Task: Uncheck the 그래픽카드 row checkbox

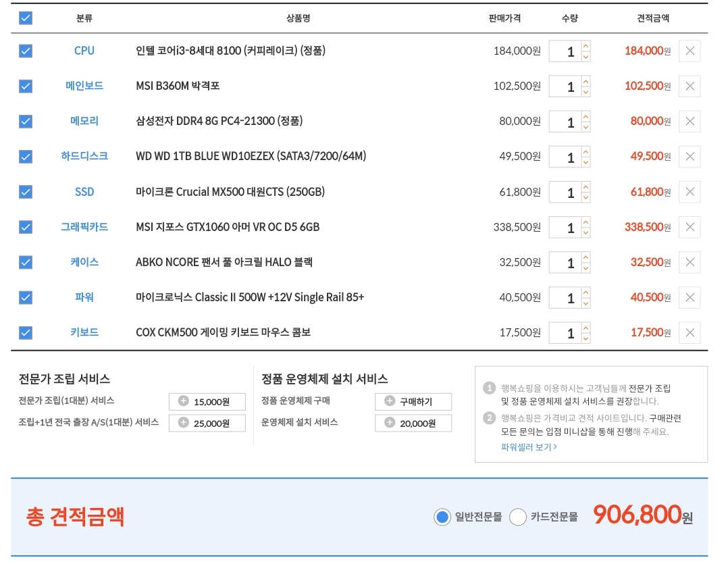Action: (26, 227)
